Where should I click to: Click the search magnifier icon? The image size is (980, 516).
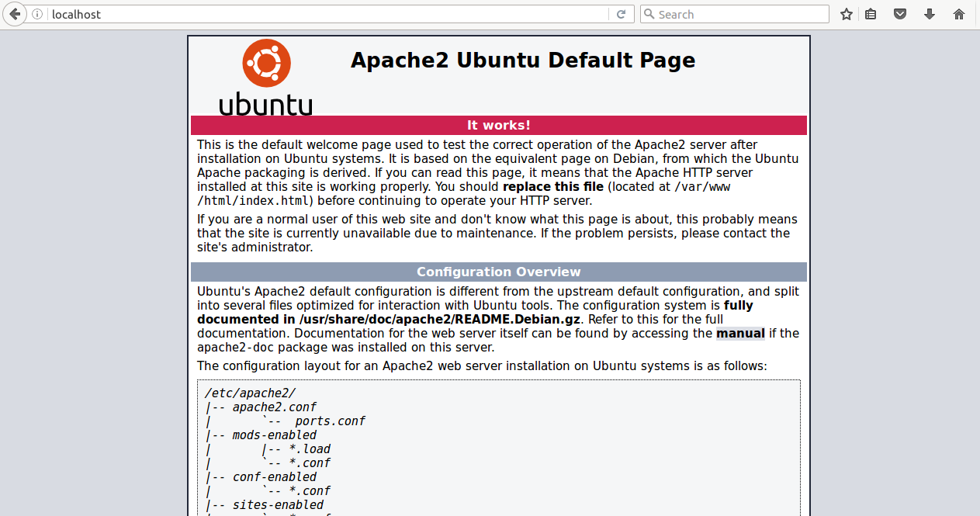pyautogui.click(x=649, y=14)
